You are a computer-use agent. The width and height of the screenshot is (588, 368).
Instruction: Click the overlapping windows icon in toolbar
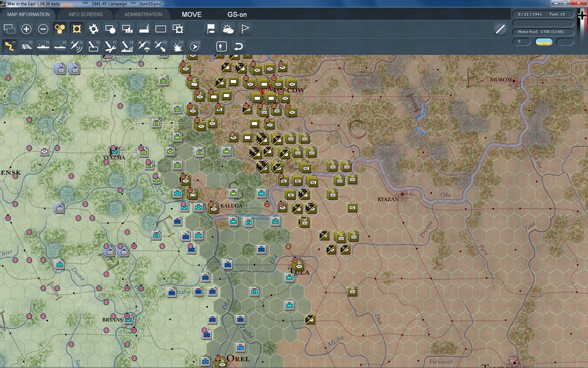pos(9,29)
